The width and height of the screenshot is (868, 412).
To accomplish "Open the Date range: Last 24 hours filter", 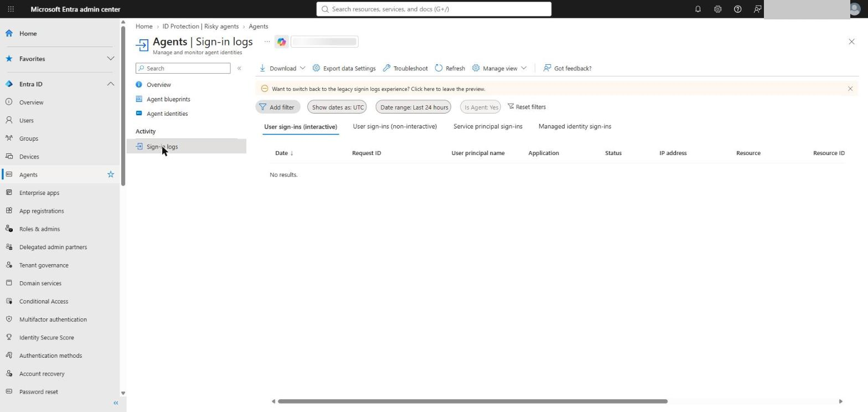I will click(x=414, y=107).
